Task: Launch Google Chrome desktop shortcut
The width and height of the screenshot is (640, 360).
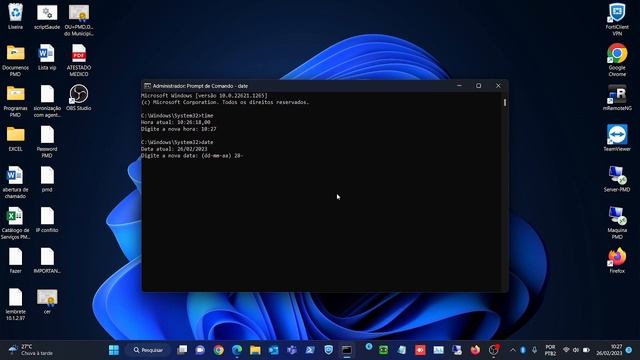Action: (x=617, y=60)
